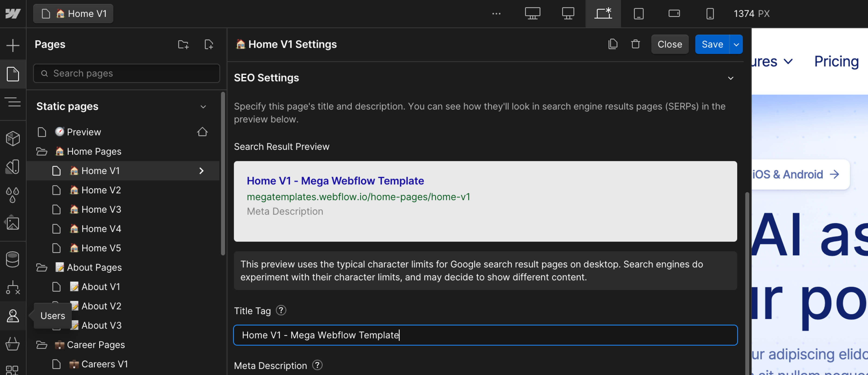Duplicate the Home V1 page
The height and width of the screenshot is (375, 868).
click(613, 44)
